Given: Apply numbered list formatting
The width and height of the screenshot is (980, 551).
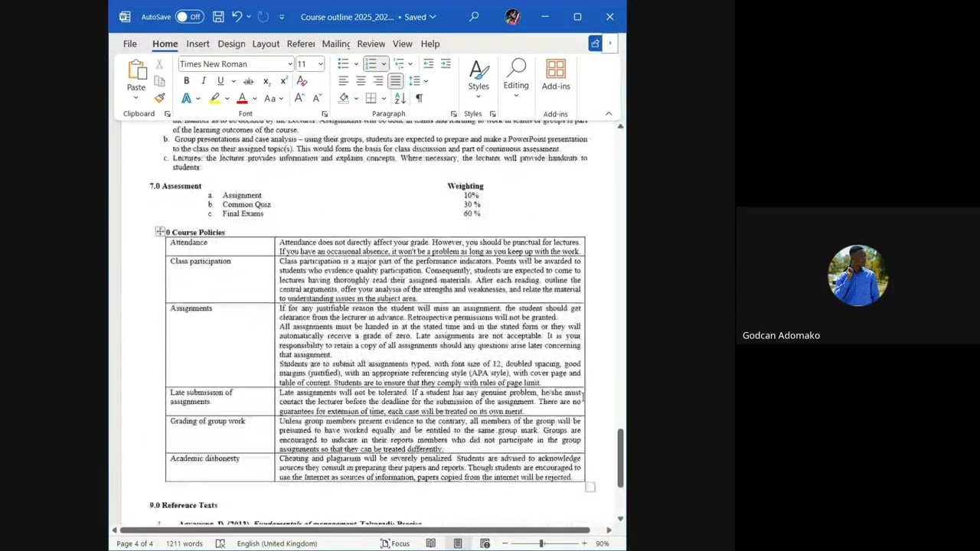Looking at the screenshot, I should (371, 64).
